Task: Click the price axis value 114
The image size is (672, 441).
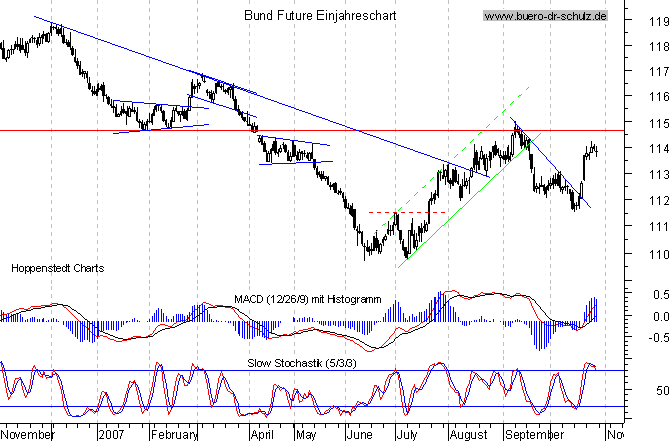Action: tap(659, 149)
